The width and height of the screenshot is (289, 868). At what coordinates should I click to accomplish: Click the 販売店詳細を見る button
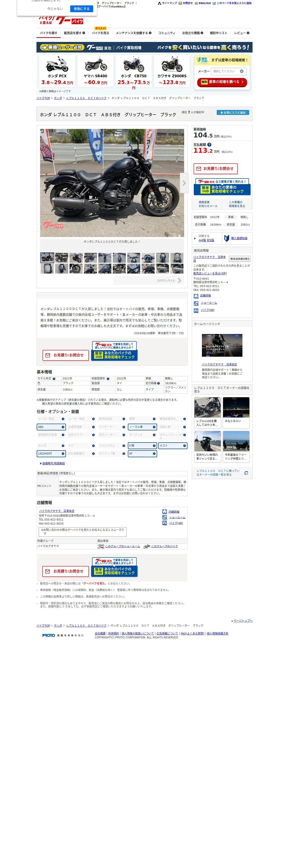click(x=239, y=259)
